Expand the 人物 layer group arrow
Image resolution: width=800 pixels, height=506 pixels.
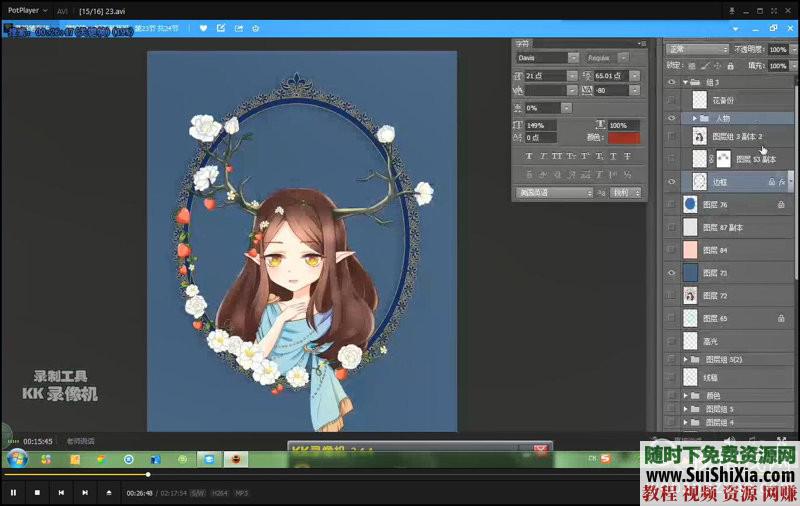(x=694, y=118)
